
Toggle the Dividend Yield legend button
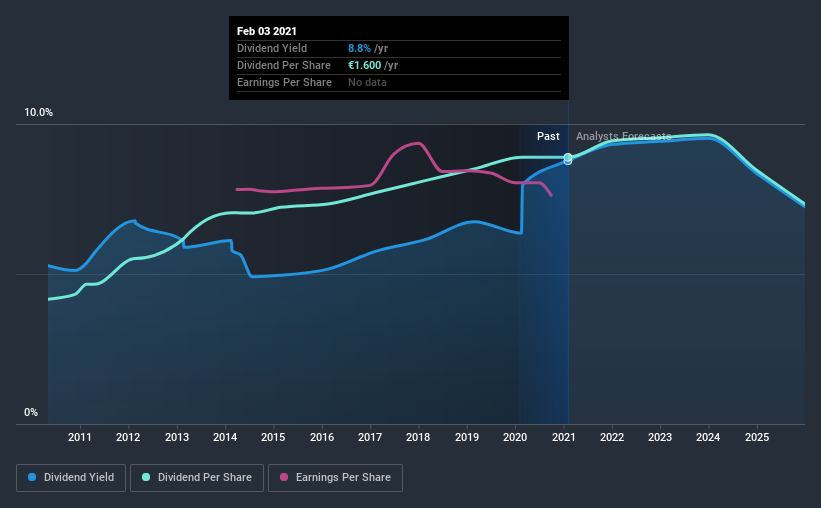71,478
